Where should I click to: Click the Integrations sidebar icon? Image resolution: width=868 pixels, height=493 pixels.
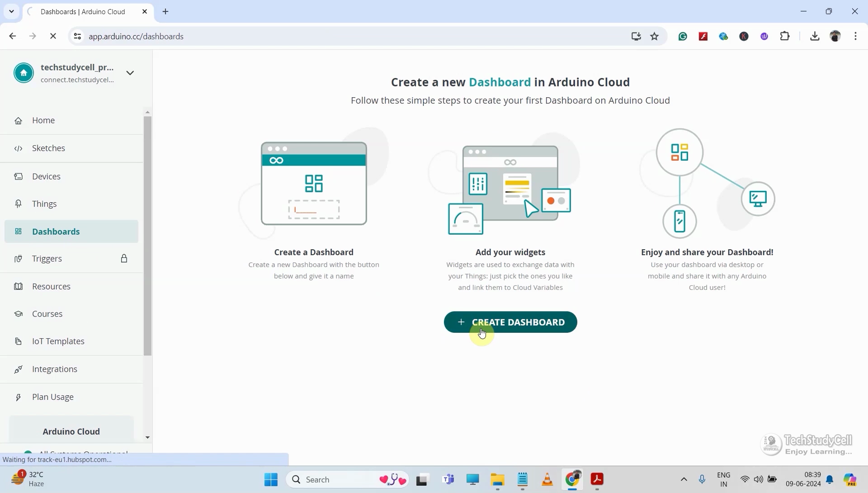18,369
